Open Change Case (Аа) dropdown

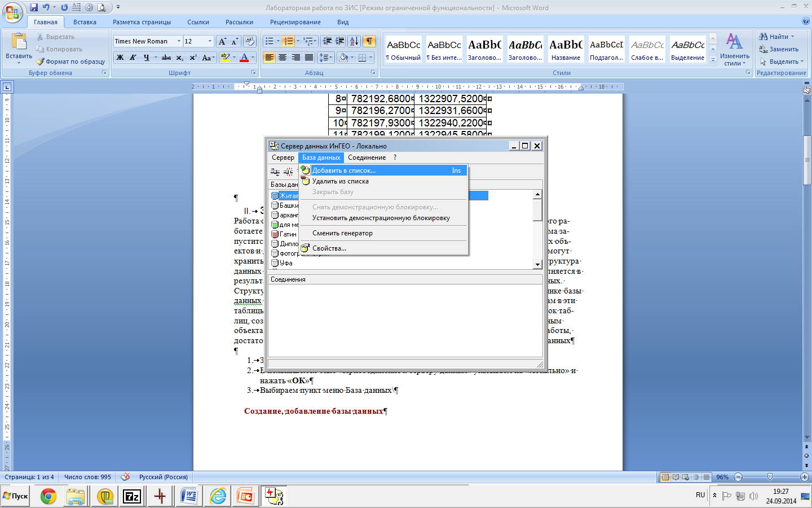[x=208, y=58]
